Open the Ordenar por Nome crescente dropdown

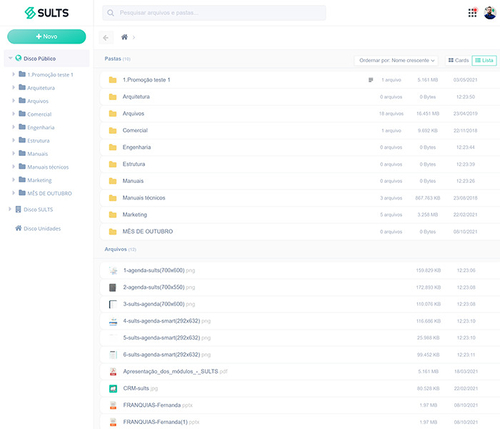click(396, 60)
